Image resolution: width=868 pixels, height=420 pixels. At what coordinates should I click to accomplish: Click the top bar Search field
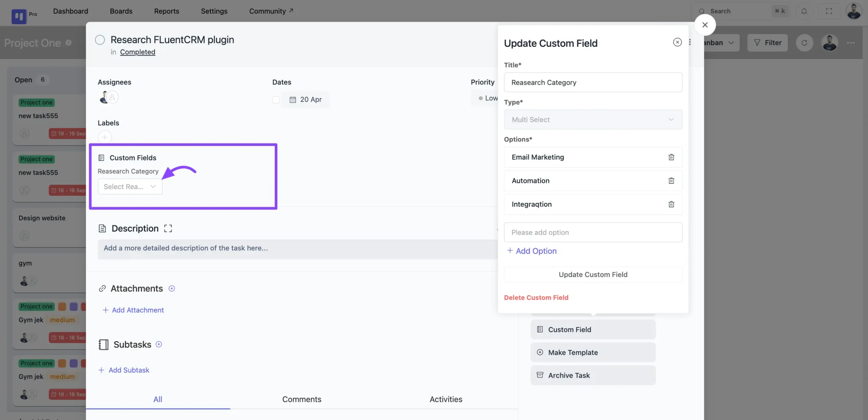(x=741, y=11)
